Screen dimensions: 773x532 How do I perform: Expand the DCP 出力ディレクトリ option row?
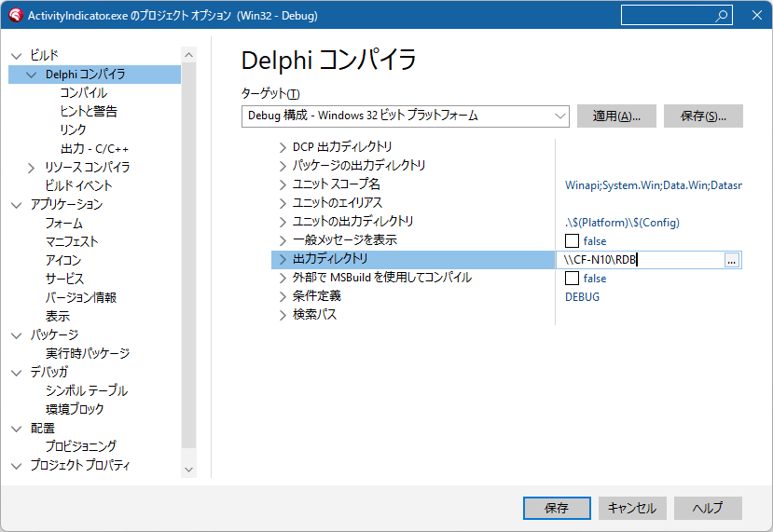[283, 147]
